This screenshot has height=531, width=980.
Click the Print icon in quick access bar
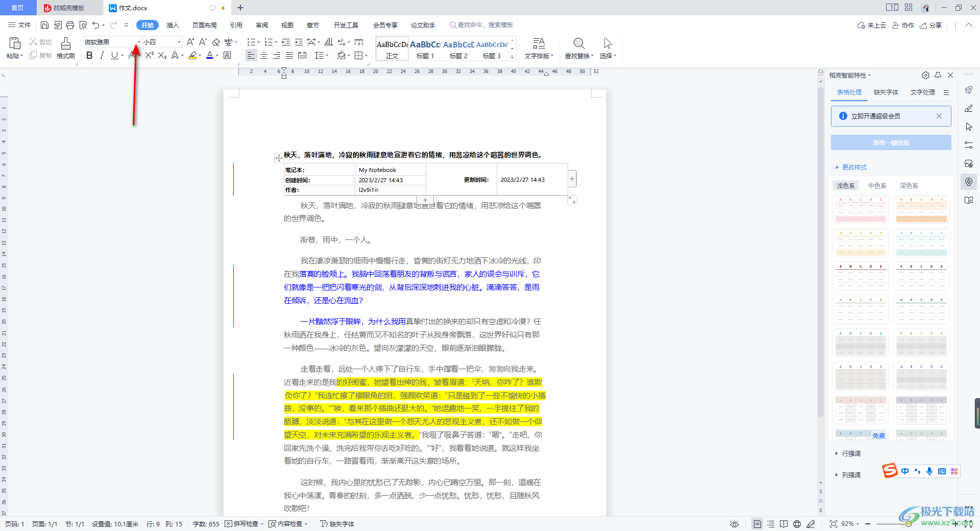[x=70, y=25]
